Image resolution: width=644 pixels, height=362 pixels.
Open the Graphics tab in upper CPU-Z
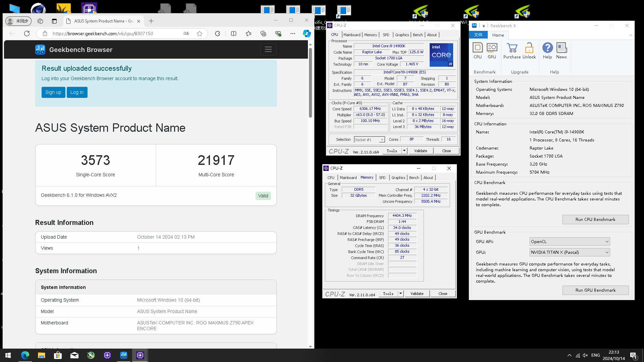pos(402,35)
